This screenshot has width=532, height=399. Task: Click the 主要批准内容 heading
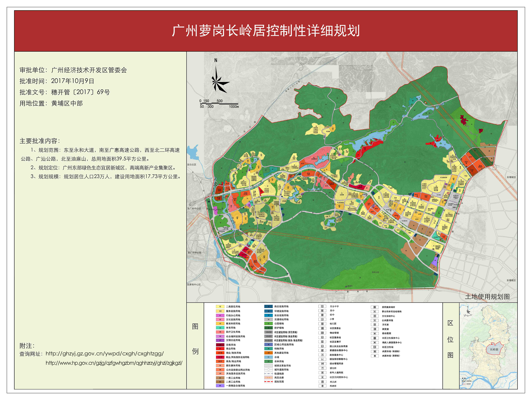click(x=40, y=141)
